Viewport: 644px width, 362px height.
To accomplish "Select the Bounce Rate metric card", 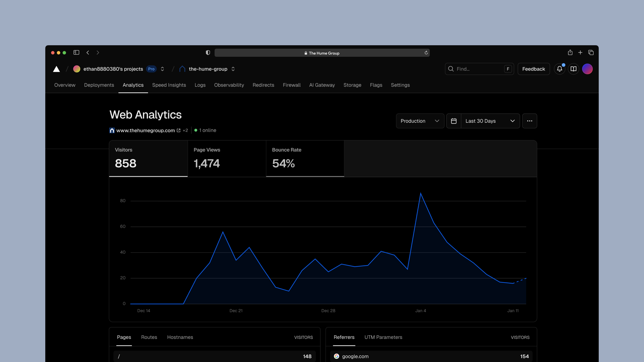I will (305, 158).
